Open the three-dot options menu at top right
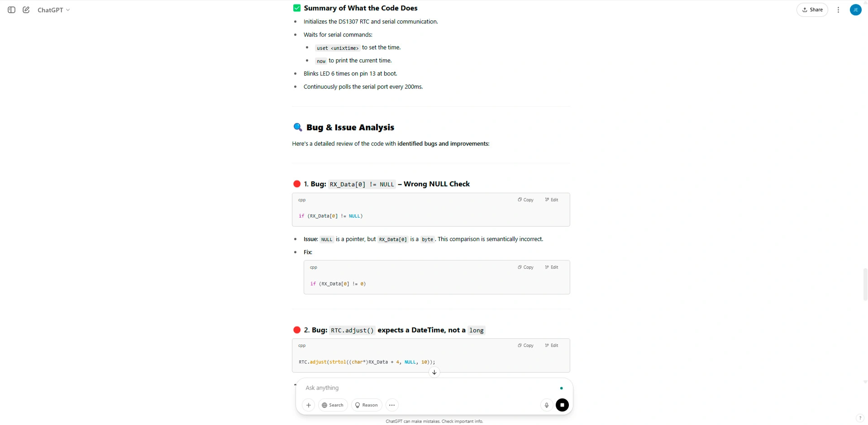868x425 pixels. 838,10
